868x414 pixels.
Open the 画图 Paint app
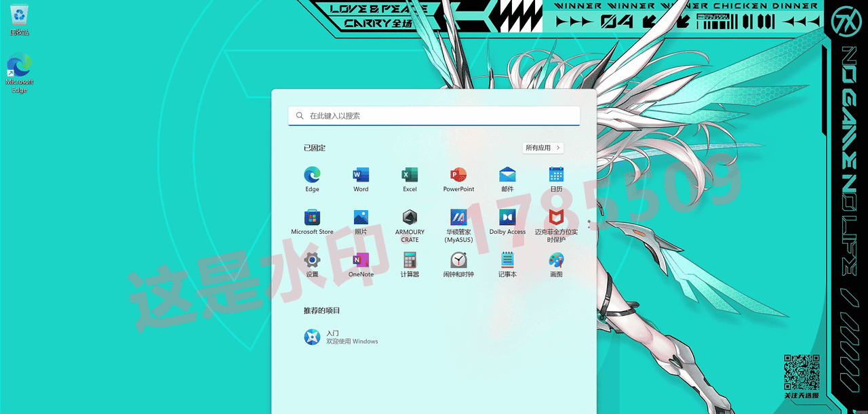coord(555,261)
